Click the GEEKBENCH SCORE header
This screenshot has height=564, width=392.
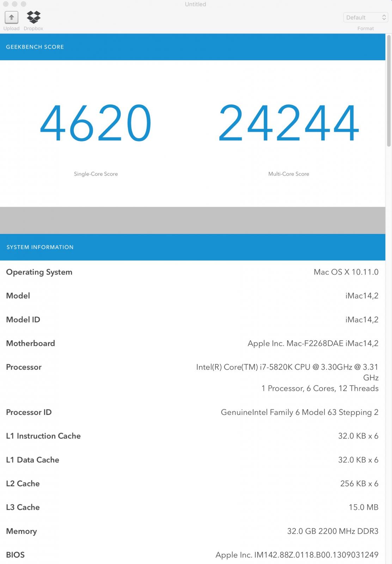tap(35, 47)
